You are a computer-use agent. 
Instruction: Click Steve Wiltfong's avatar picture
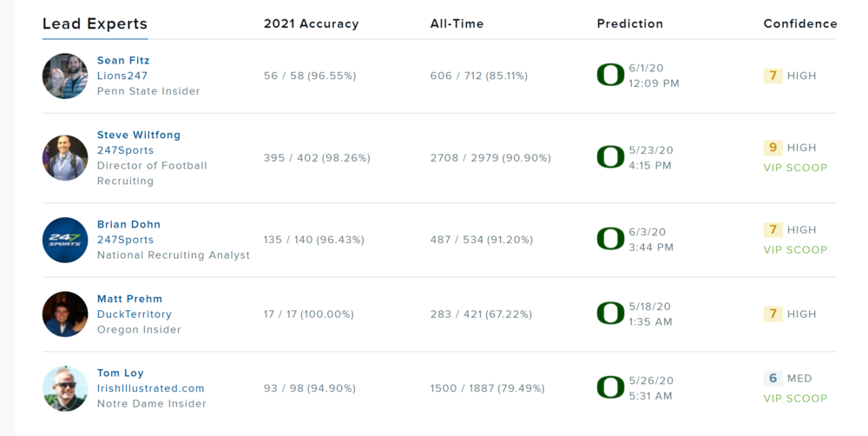coord(65,157)
